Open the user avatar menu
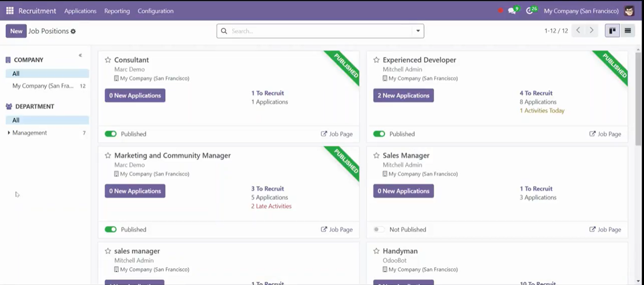This screenshot has height=285, width=644. point(629,10)
